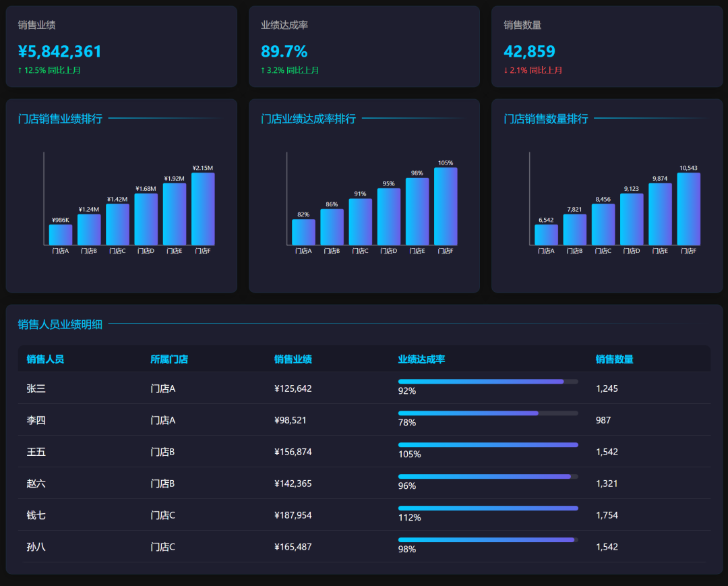The width and height of the screenshot is (728, 586).
Task: Click salesperson name 孙八
Action: (x=36, y=546)
